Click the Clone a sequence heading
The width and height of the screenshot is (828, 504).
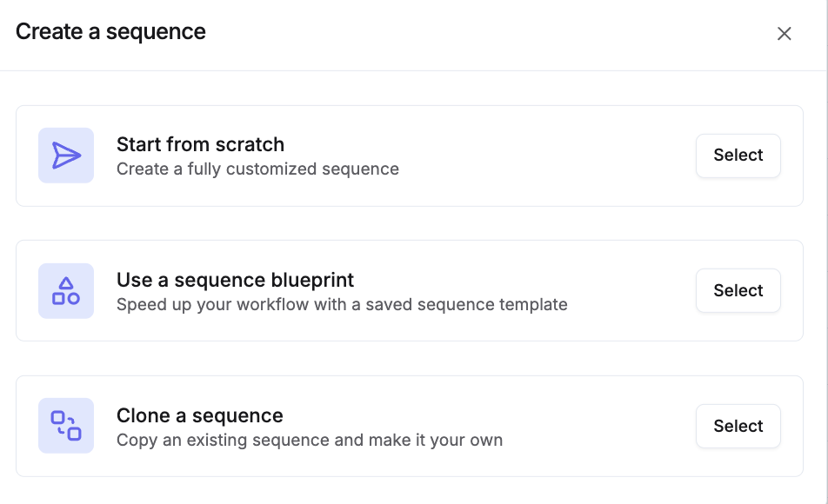coord(199,415)
